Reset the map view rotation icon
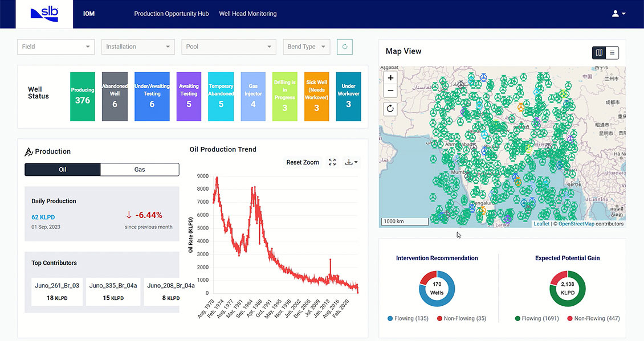Image resolution: width=644 pixels, height=341 pixels. 390,109
